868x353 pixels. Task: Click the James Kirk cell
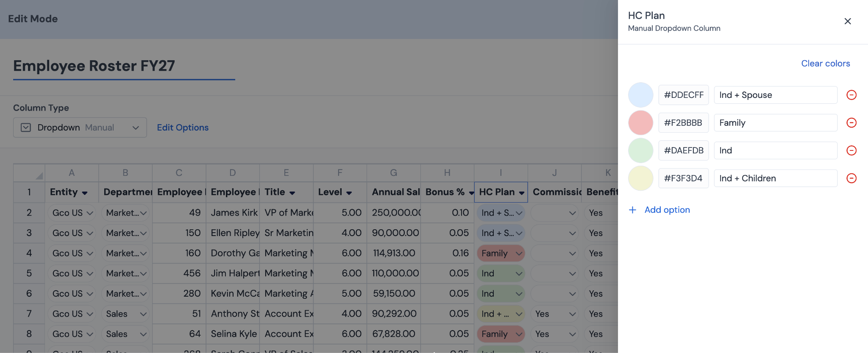point(233,213)
